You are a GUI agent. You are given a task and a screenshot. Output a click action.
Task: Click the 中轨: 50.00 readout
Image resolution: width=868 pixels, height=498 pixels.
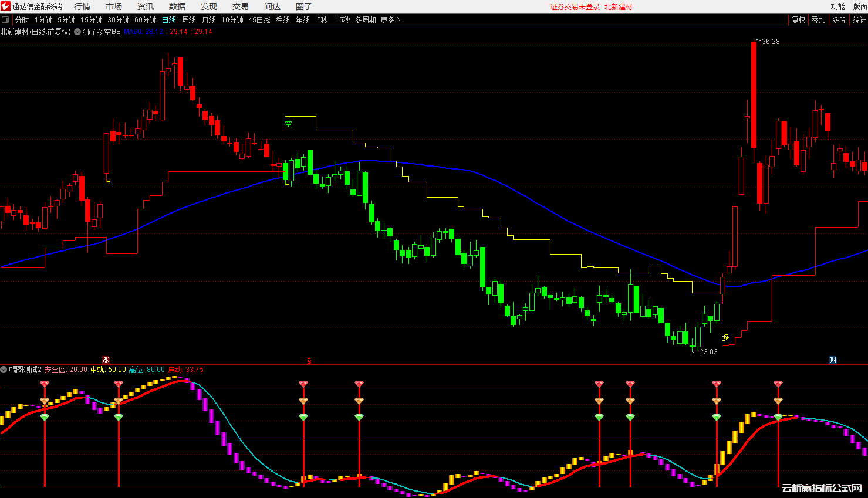click(109, 370)
